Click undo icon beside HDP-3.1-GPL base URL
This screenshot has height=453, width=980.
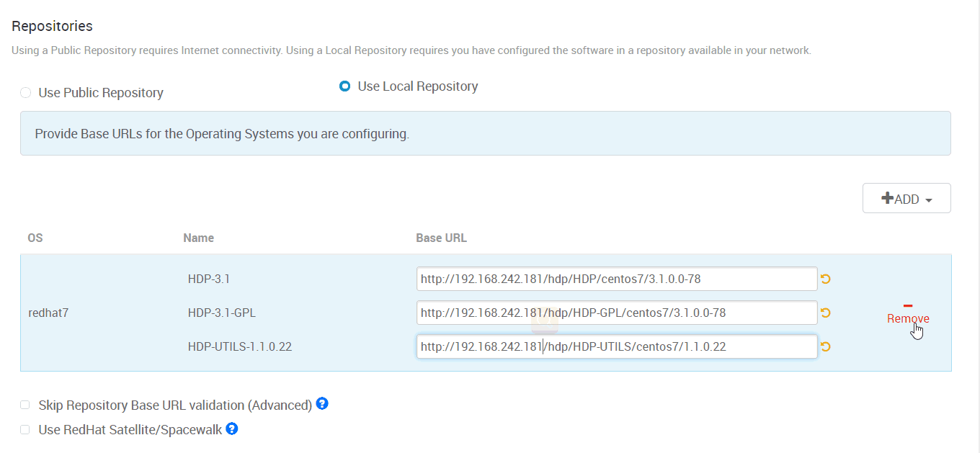826,313
